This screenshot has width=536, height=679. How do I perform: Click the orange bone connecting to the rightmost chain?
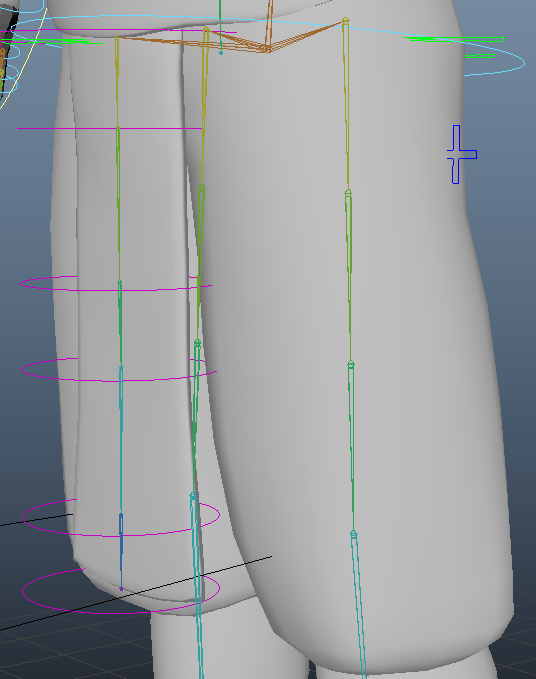click(306, 36)
